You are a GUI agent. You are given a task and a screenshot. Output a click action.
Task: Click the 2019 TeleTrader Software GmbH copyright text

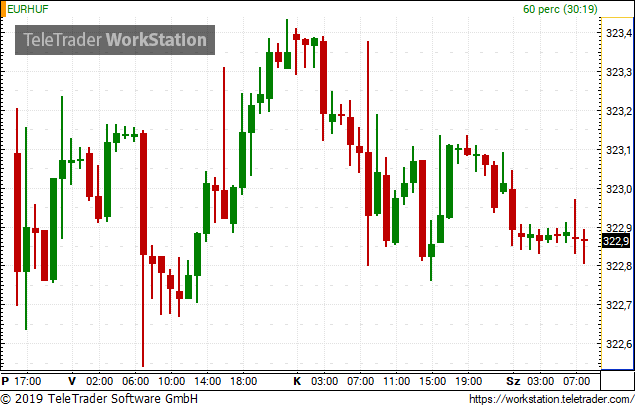coord(99,398)
